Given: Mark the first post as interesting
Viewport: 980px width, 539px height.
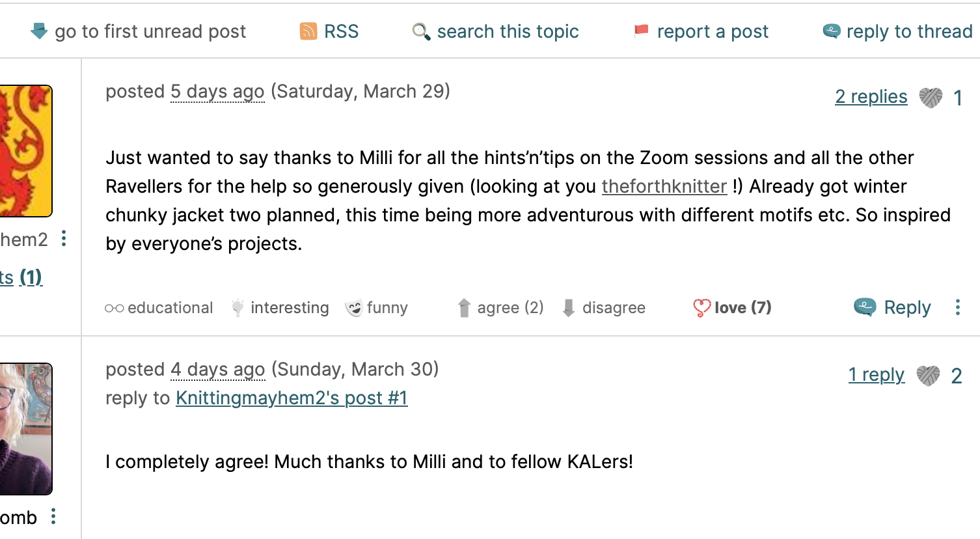Looking at the screenshot, I should pyautogui.click(x=281, y=308).
